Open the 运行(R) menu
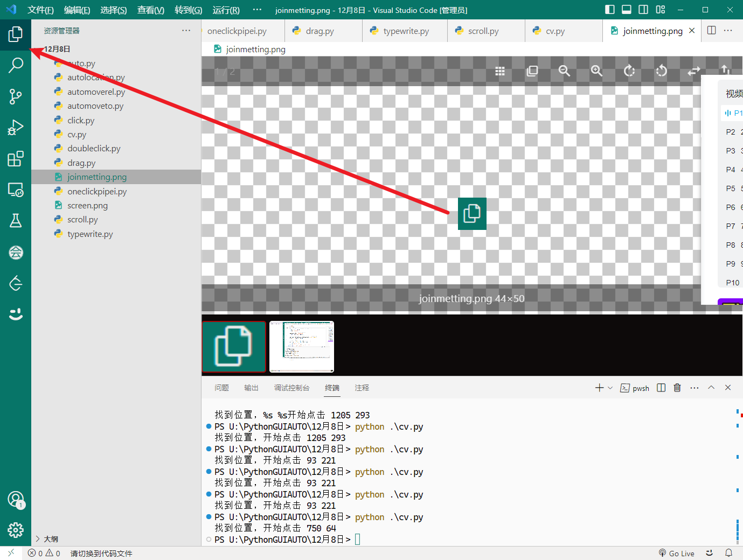 pos(226,10)
